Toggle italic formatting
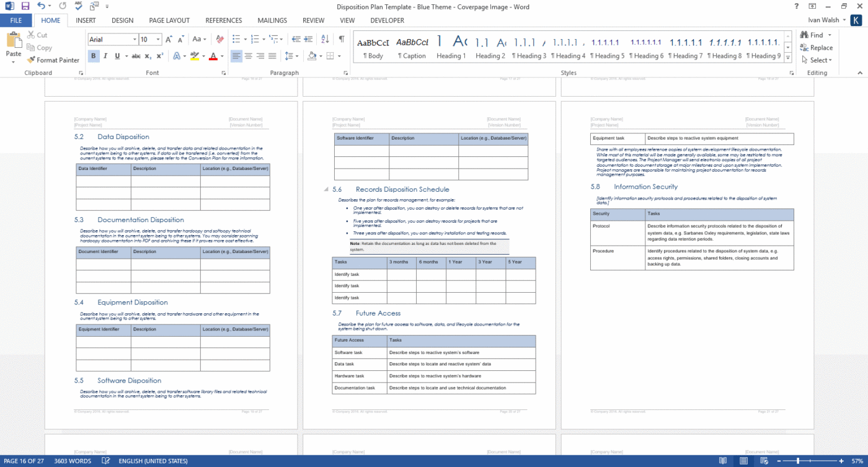The height and width of the screenshot is (467, 868). pos(104,56)
